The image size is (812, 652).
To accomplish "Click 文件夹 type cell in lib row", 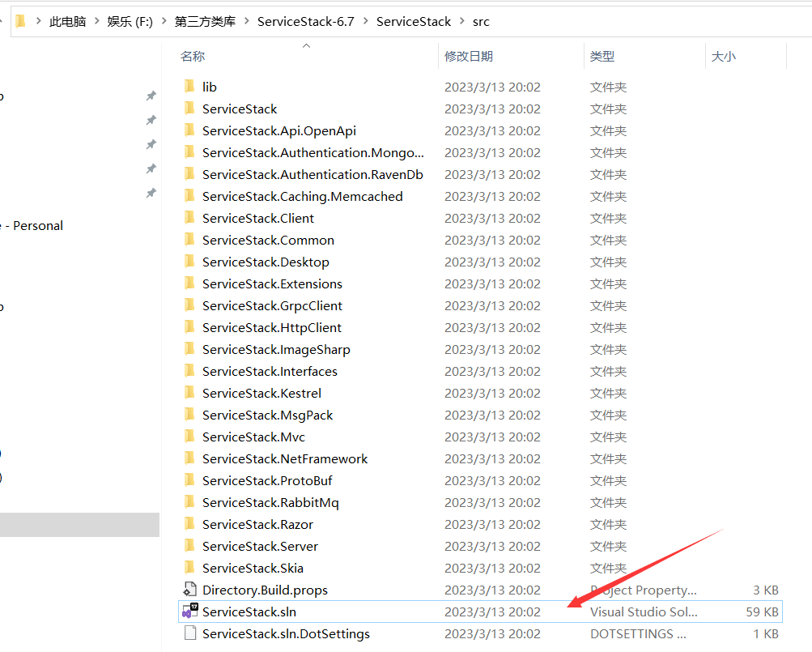I will tap(608, 87).
